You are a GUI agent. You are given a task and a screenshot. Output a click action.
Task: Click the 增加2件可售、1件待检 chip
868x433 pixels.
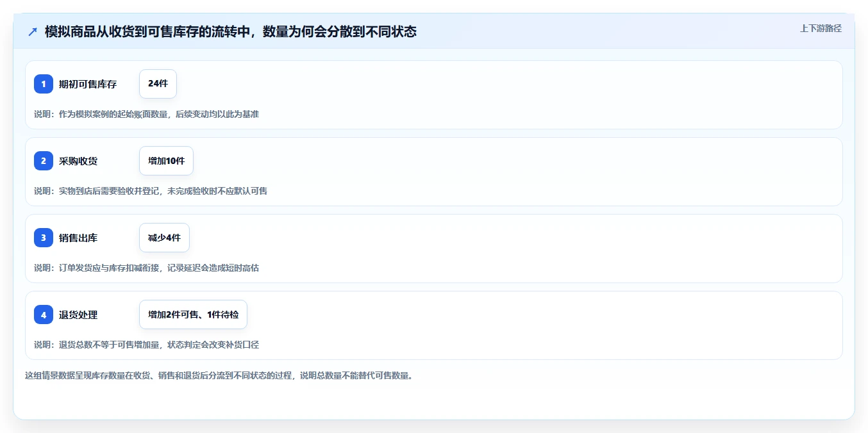pyautogui.click(x=193, y=315)
